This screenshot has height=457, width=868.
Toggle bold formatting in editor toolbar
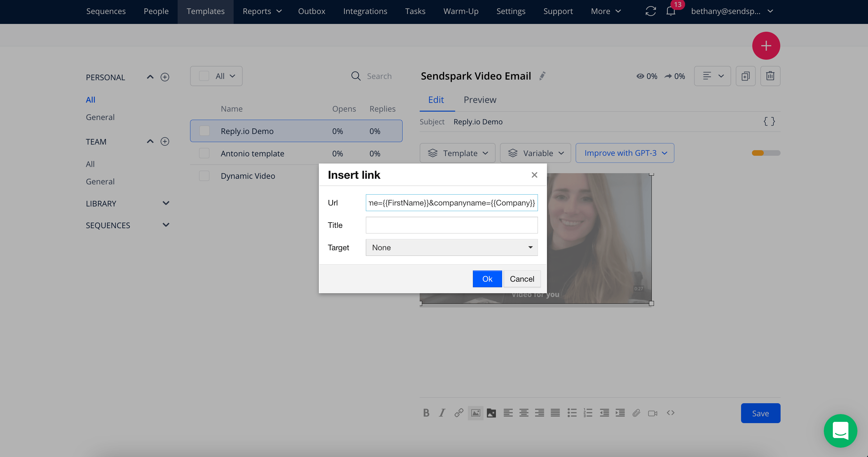pos(426,413)
